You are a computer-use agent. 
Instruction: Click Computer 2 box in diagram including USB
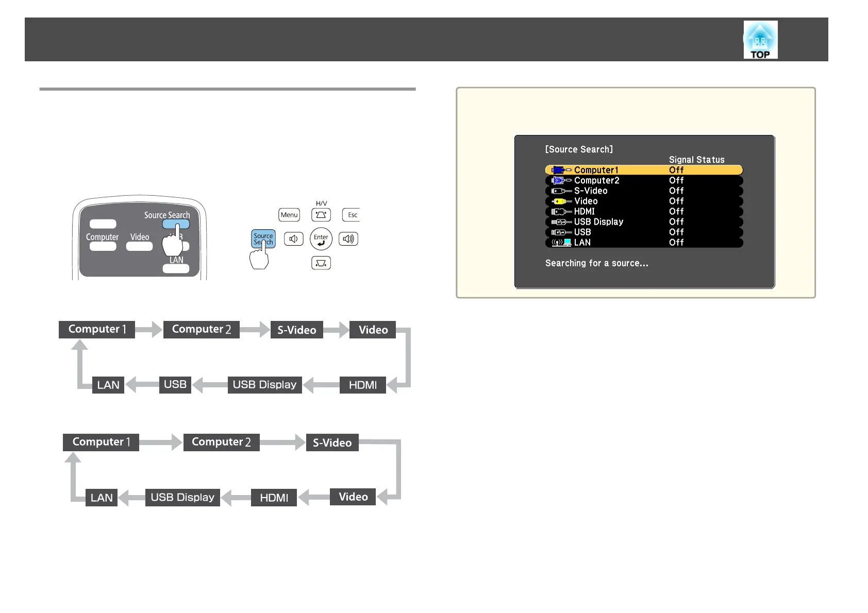pos(202,329)
